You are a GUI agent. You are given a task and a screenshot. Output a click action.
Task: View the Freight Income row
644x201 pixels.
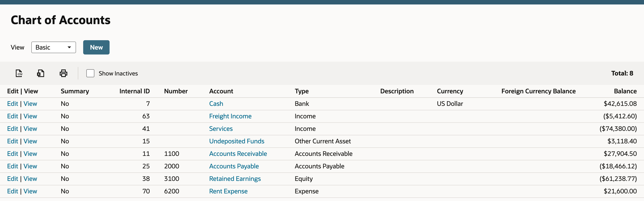coord(30,116)
